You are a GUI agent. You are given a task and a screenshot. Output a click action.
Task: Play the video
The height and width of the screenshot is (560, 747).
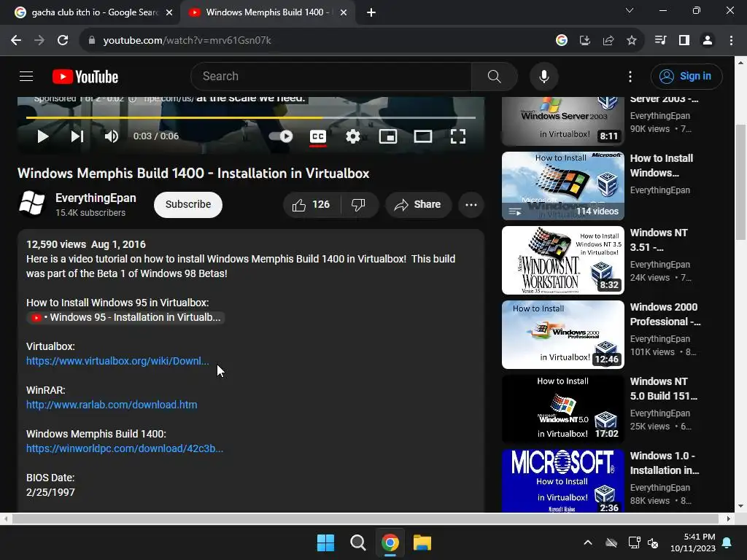tap(43, 136)
